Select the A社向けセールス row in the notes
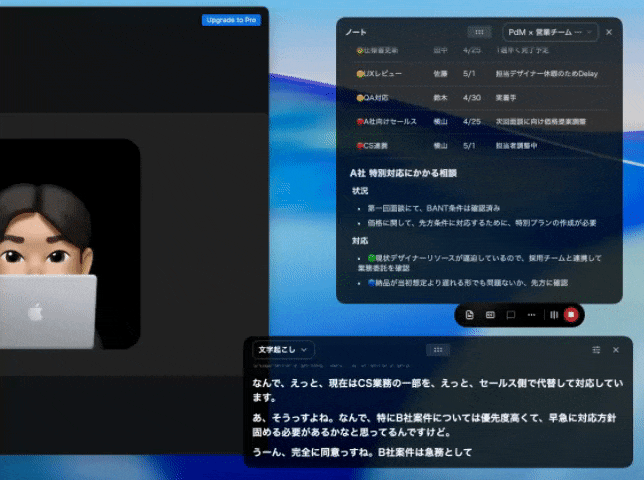The image size is (644, 480). [479, 122]
